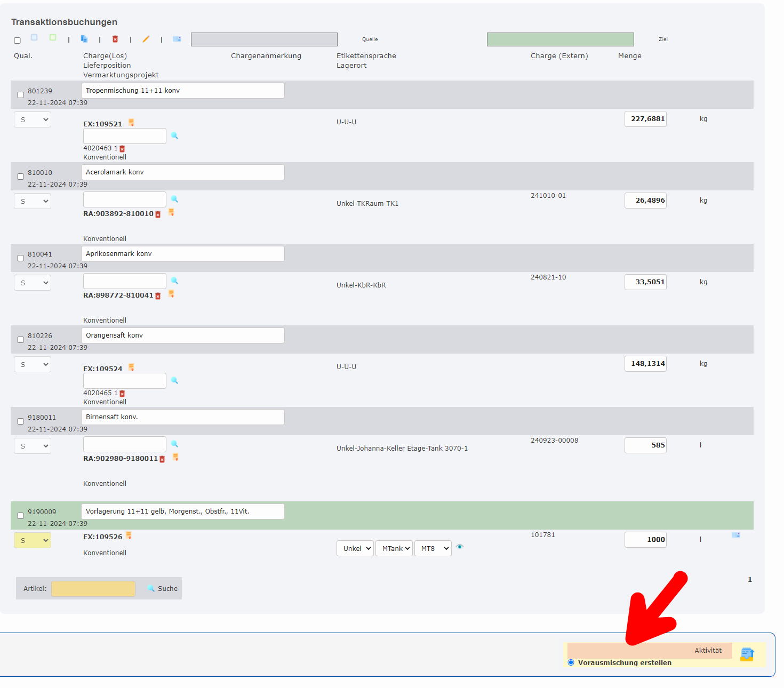Image resolution: width=784 pixels, height=688 pixels.
Task: Tick the select-all checkbox above Qual.
Action: (17, 40)
